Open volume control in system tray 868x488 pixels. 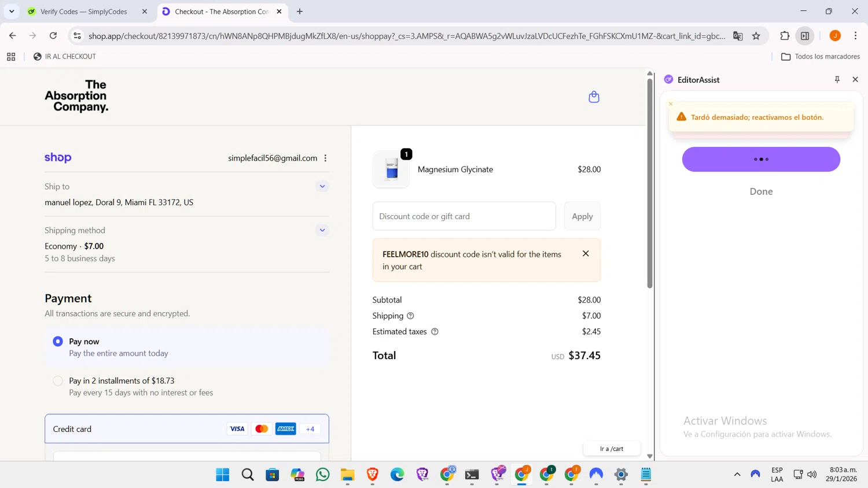coord(812,474)
